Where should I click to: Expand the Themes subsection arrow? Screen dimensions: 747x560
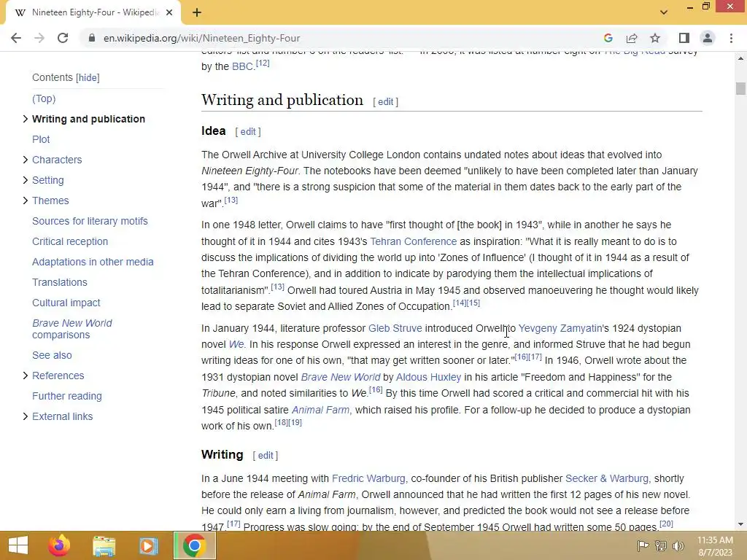pyautogui.click(x=26, y=201)
